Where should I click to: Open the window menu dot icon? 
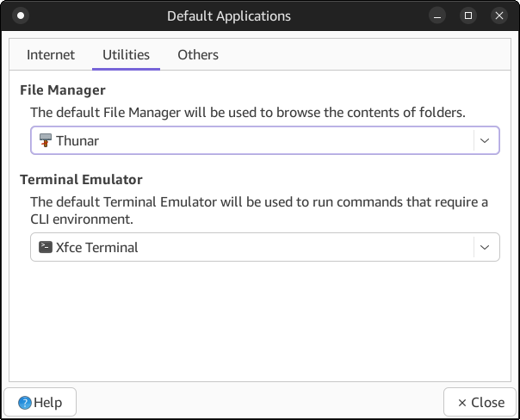21,15
